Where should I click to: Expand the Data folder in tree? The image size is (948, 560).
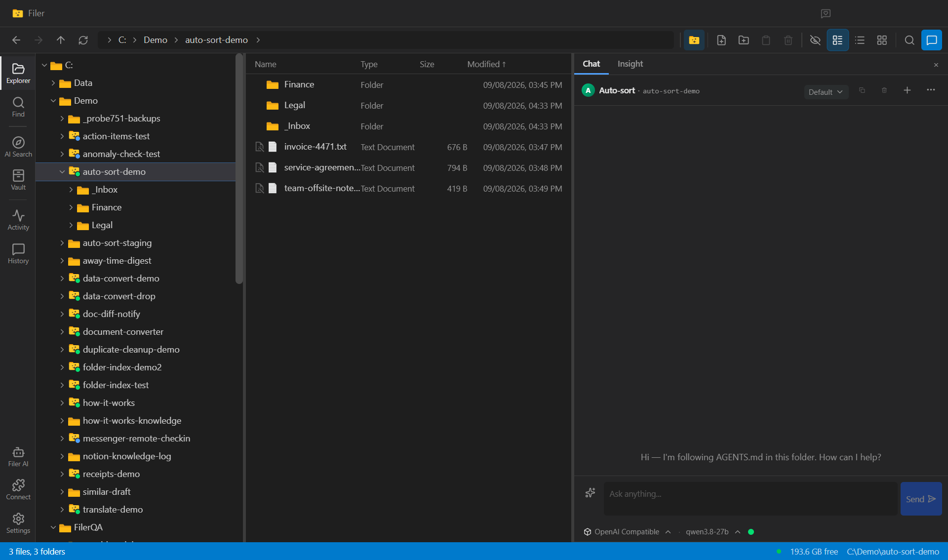pyautogui.click(x=53, y=83)
